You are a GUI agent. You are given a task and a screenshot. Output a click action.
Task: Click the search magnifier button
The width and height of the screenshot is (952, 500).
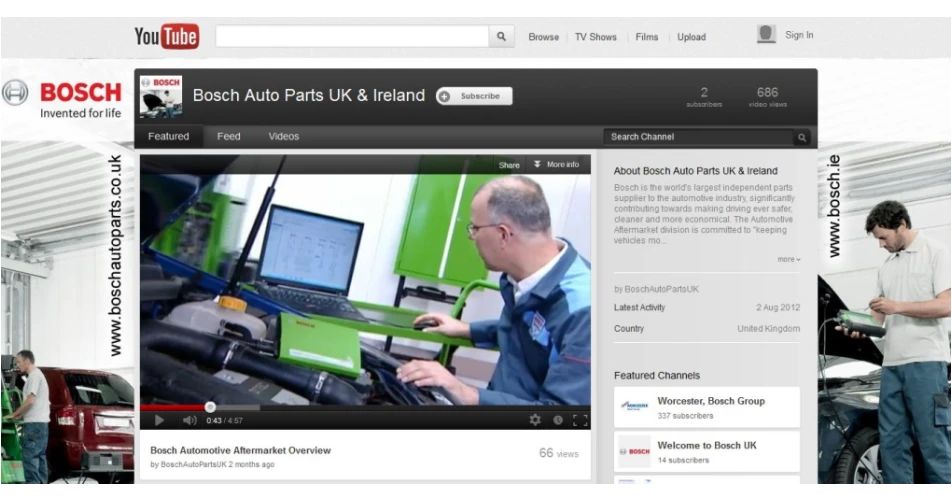(502, 36)
